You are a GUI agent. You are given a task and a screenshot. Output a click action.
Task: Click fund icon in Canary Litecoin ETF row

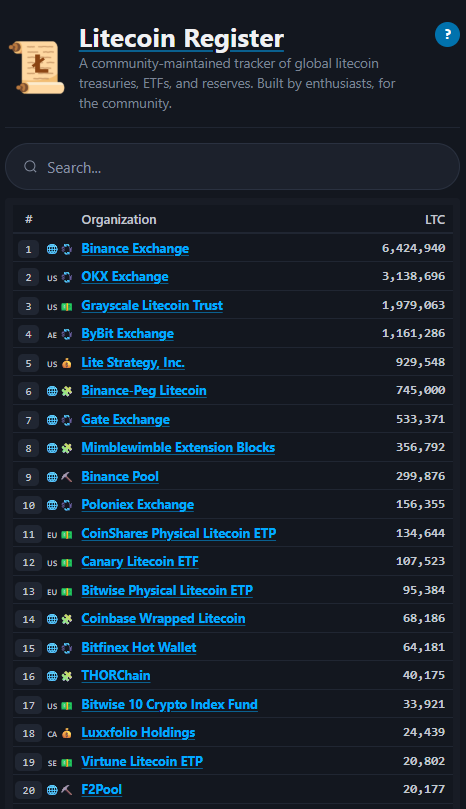[x=67, y=562]
